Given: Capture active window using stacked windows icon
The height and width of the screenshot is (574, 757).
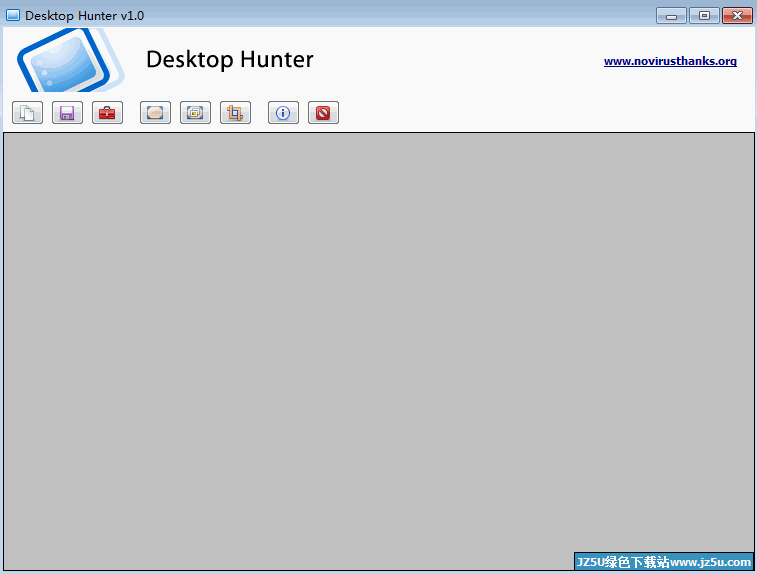Looking at the screenshot, I should (x=196, y=112).
